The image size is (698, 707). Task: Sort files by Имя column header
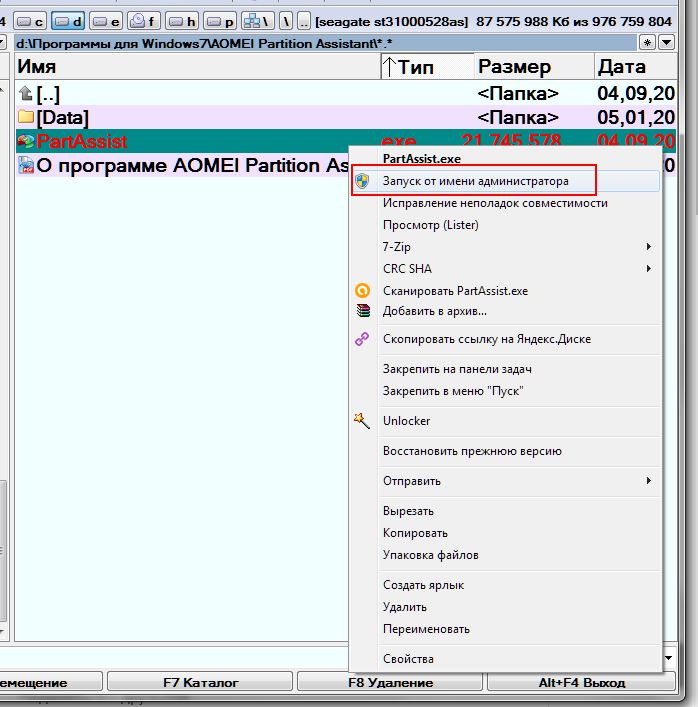point(197,66)
